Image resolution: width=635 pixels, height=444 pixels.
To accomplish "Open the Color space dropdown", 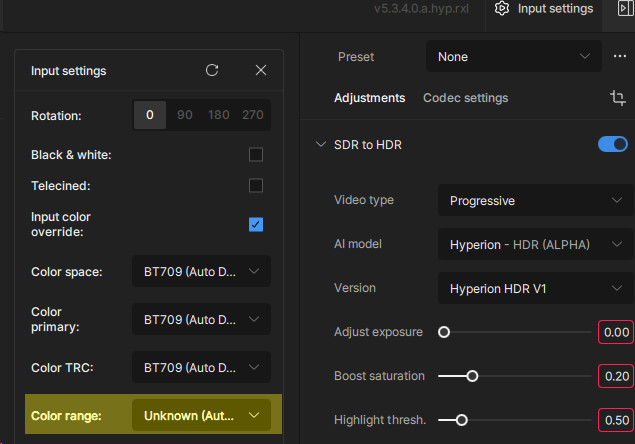I will (x=201, y=271).
